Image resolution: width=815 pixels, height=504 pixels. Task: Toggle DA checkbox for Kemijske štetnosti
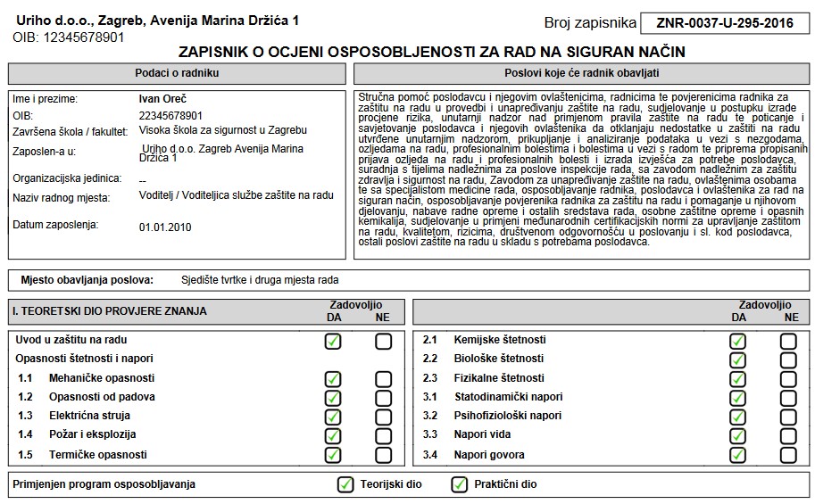coord(737,341)
